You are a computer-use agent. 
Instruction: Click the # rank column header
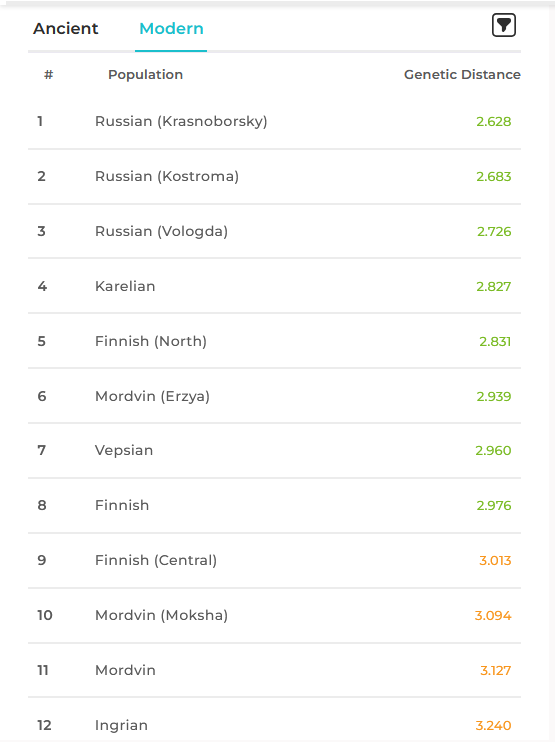click(x=48, y=74)
